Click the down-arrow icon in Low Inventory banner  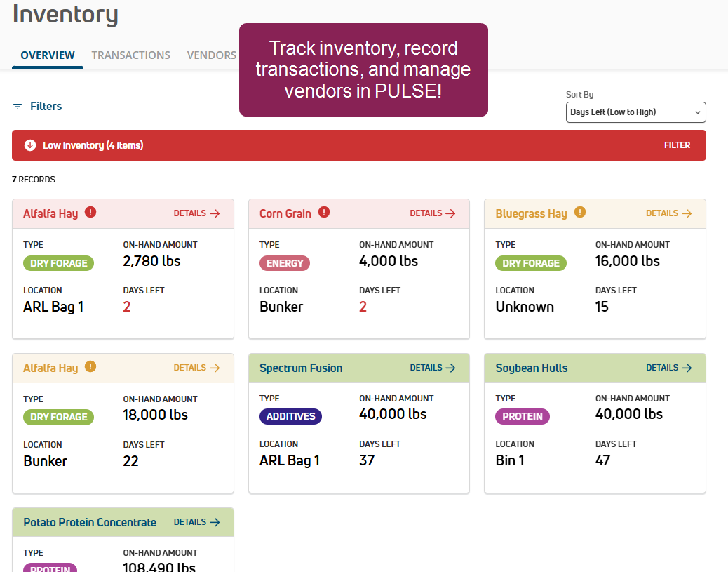pos(29,145)
